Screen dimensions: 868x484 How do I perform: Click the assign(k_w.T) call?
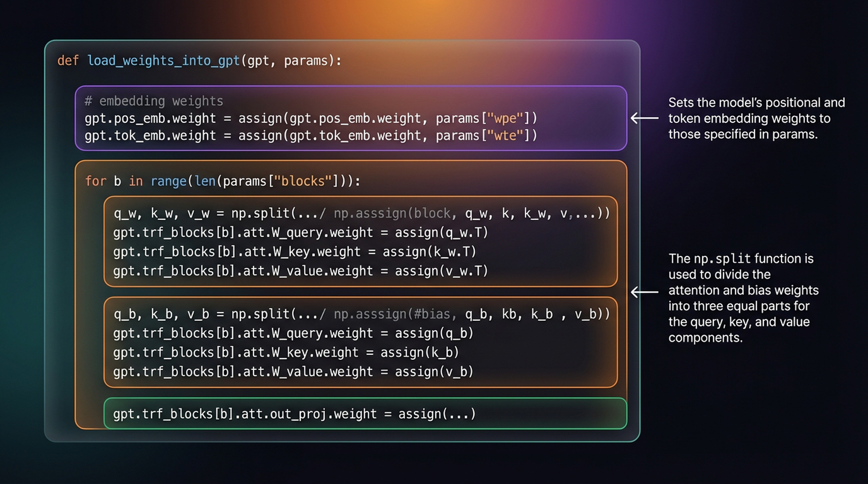(430, 252)
